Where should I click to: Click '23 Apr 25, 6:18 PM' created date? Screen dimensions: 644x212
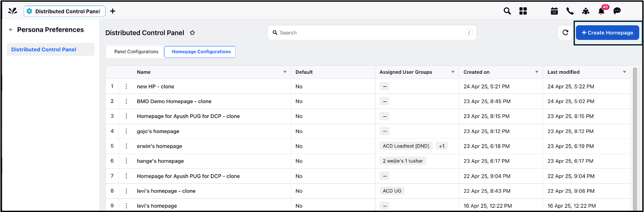(x=486, y=146)
